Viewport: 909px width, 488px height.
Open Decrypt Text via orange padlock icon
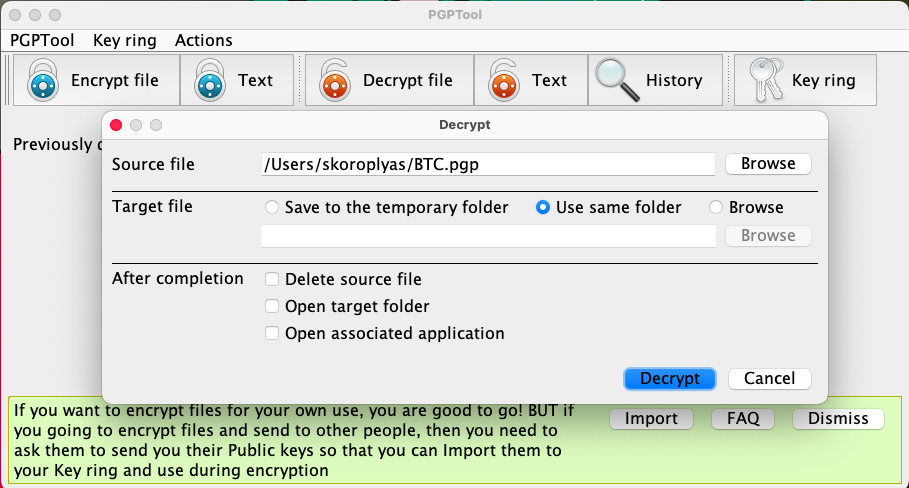pyautogui.click(x=505, y=80)
